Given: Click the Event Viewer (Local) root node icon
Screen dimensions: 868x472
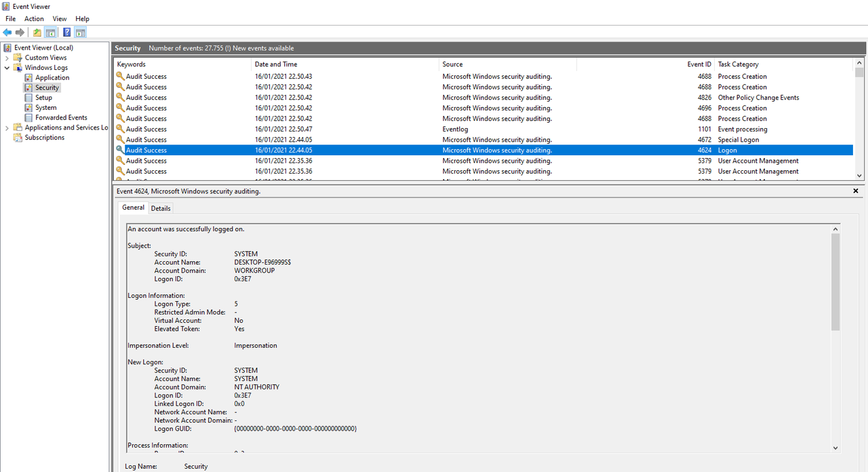Looking at the screenshot, I should pyautogui.click(x=7, y=47).
